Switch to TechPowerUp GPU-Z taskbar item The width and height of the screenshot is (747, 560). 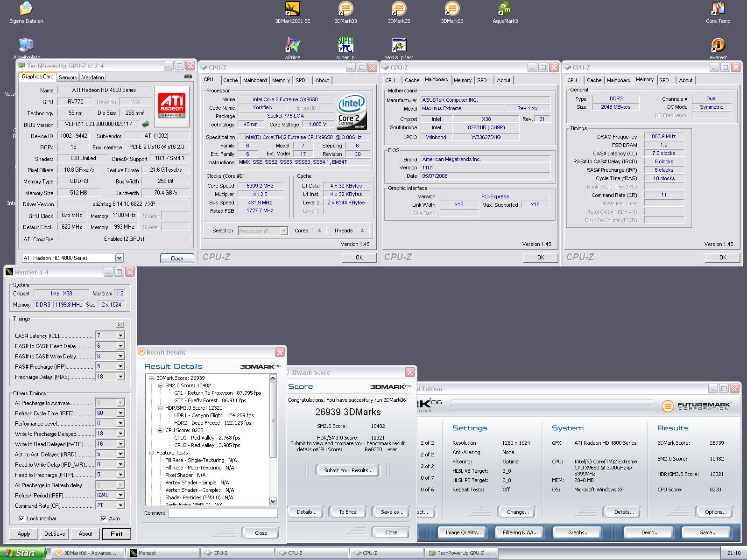(x=461, y=553)
